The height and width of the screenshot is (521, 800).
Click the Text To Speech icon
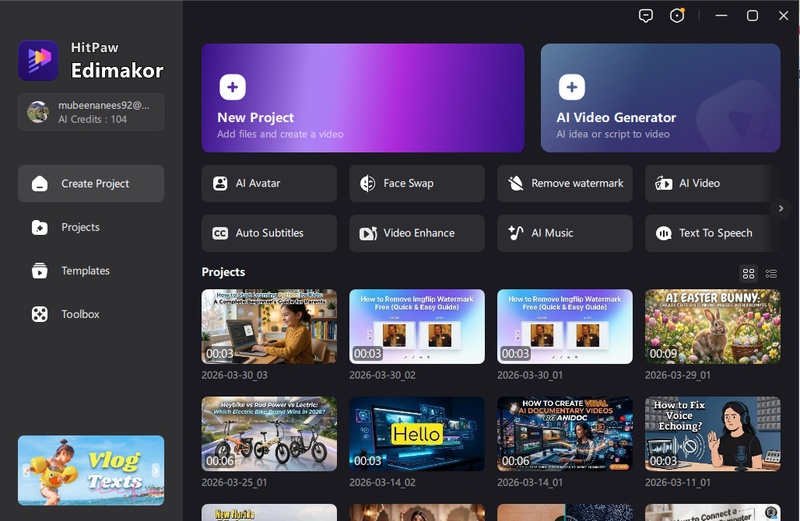663,233
